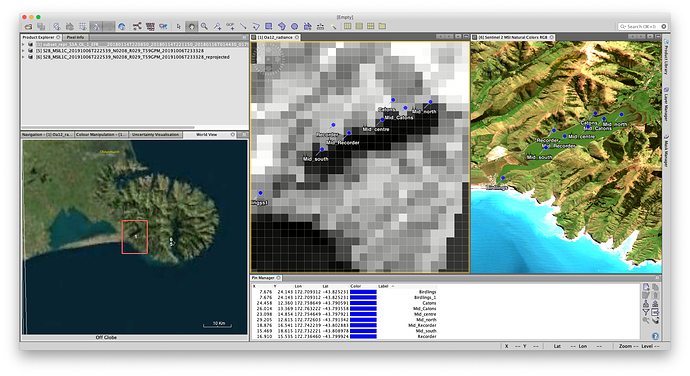Click the Open Product toolbar icon
This screenshot has width=690, height=376.
[28, 26]
